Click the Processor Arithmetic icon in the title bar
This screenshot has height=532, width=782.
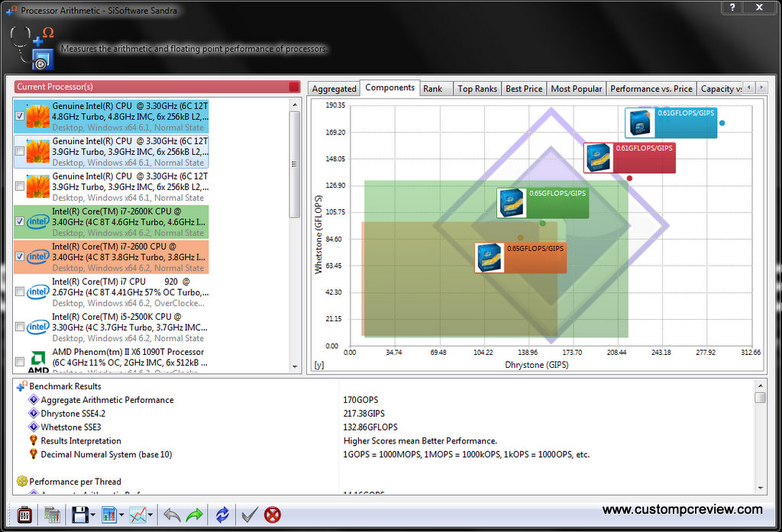click(11, 10)
